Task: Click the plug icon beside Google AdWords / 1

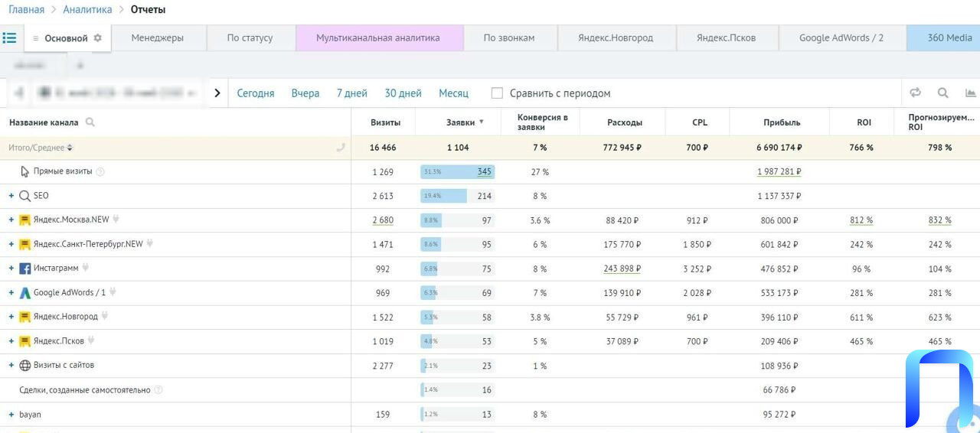Action: pos(113,292)
